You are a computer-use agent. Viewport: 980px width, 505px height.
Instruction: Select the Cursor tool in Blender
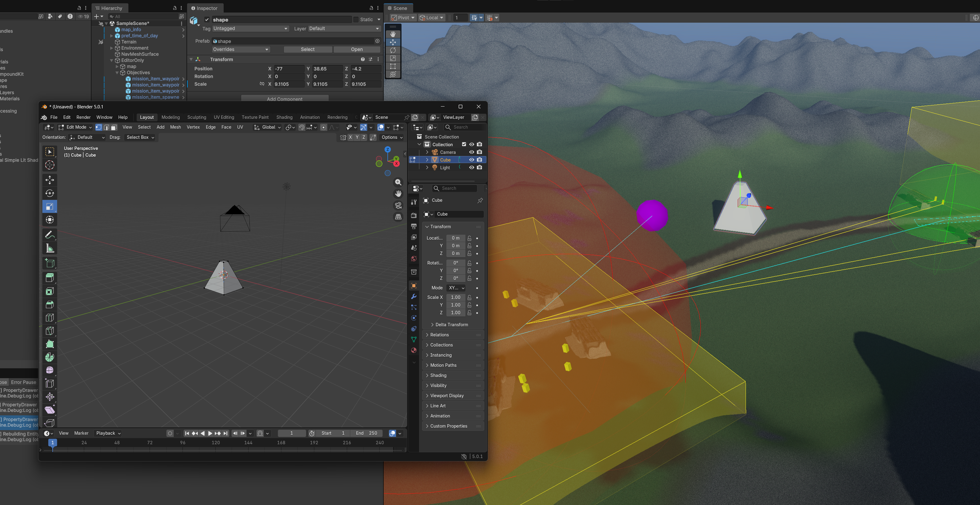[x=49, y=165]
